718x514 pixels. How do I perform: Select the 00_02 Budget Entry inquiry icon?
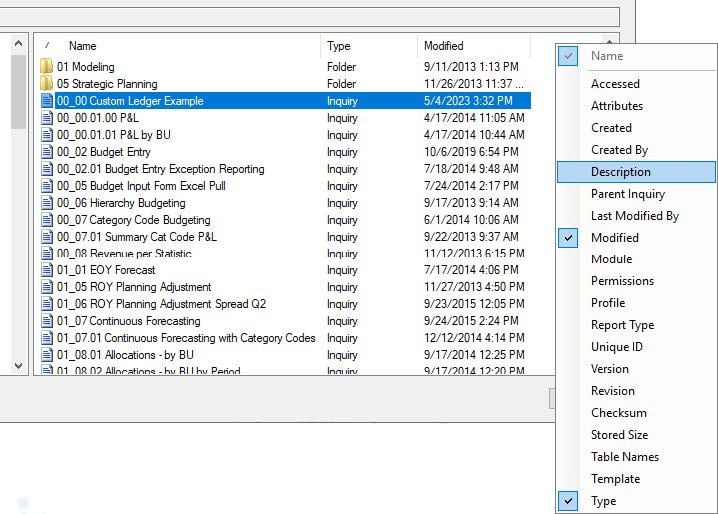coord(46,152)
